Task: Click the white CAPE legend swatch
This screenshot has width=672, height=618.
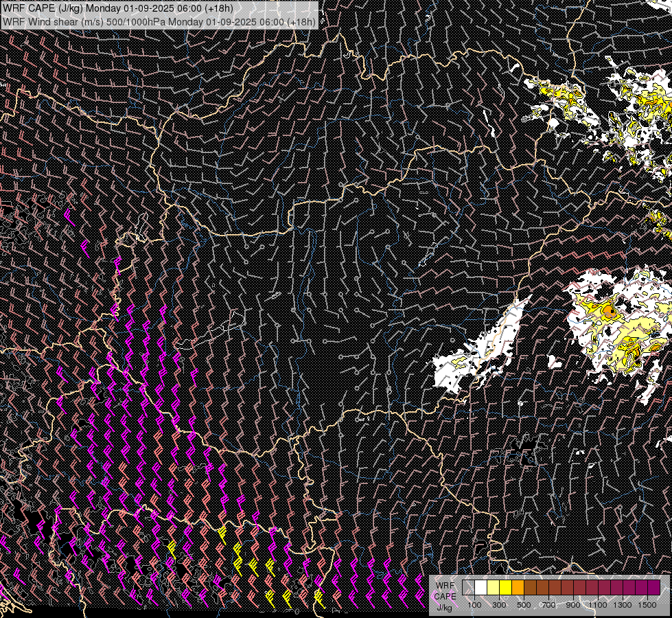Action: click(480, 588)
